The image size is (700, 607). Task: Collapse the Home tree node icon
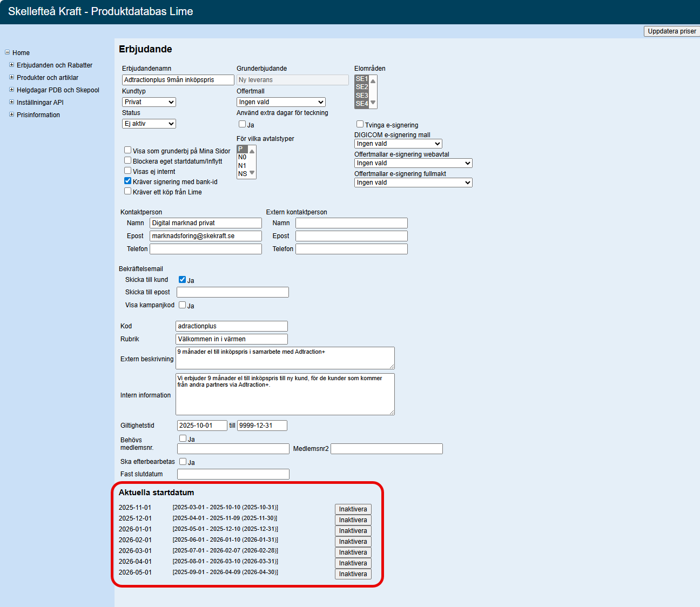[x=7, y=52]
